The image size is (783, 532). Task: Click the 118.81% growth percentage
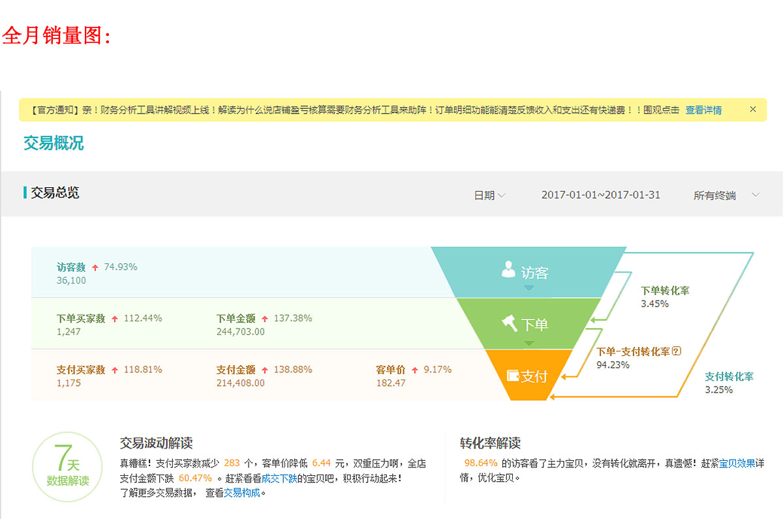[143, 369]
